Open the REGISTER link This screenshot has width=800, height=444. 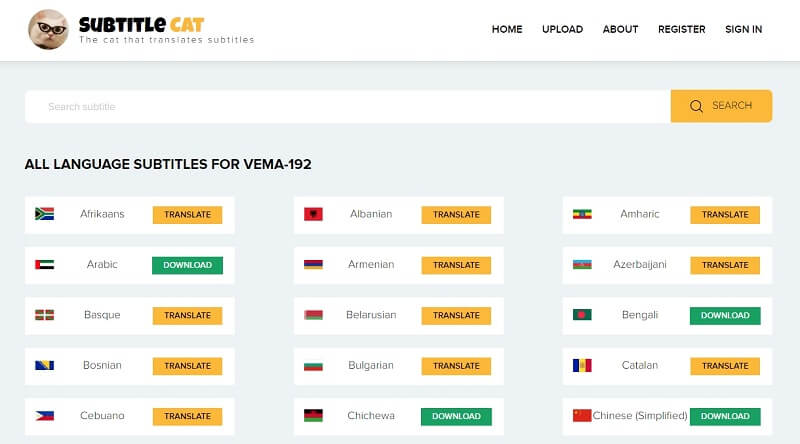681,30
